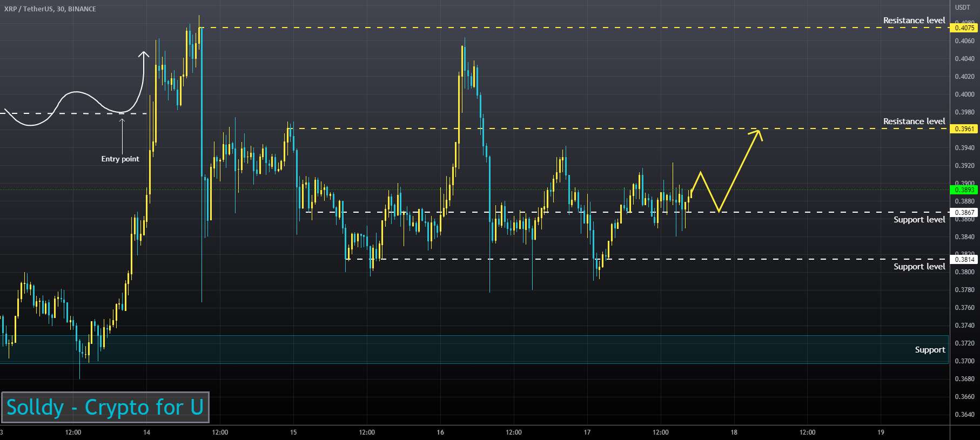The image size is (980, 440).
Task: Select the Resistance level text above 0.4075 line
Action: point(914,21)
